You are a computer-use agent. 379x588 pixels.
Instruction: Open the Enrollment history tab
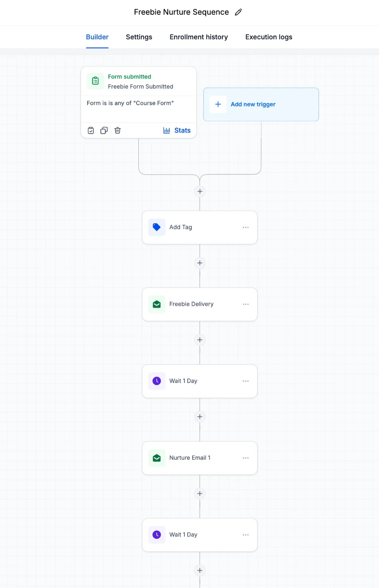(199, 37)
